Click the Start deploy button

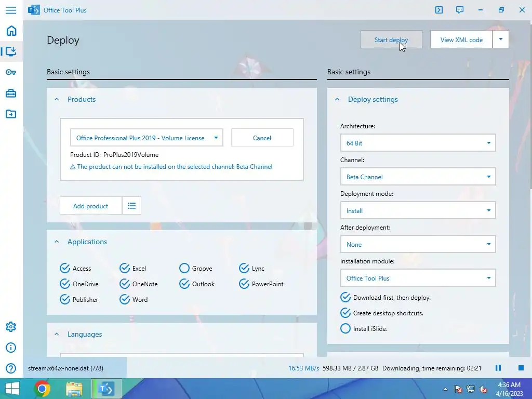point(391,39)
